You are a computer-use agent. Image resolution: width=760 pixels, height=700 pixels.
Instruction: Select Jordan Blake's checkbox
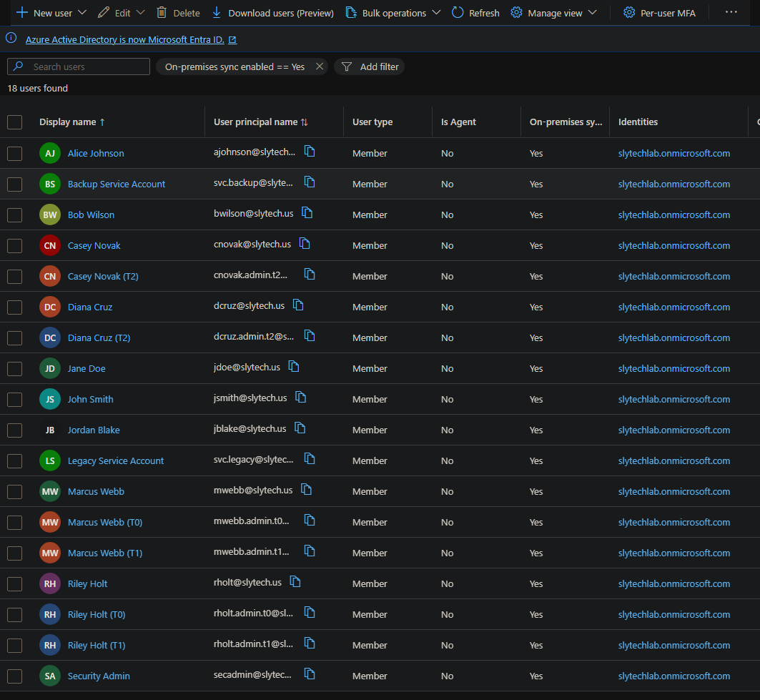pyautogui.click(x=14, y=430)
